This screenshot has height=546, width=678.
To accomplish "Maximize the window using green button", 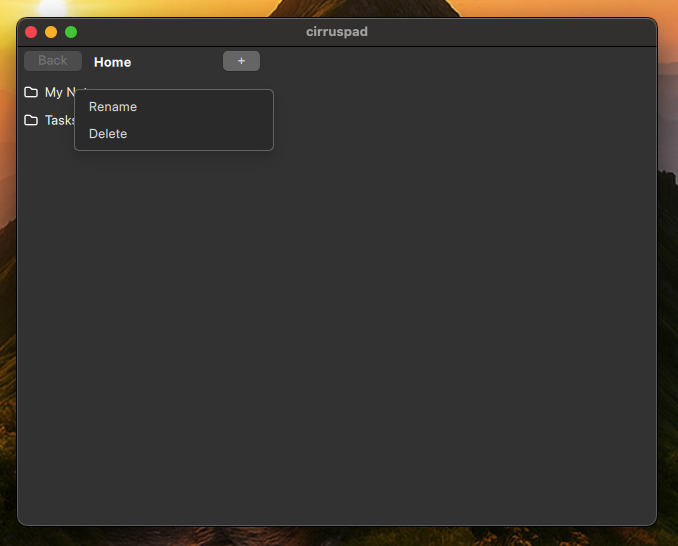I will (71, 32).
